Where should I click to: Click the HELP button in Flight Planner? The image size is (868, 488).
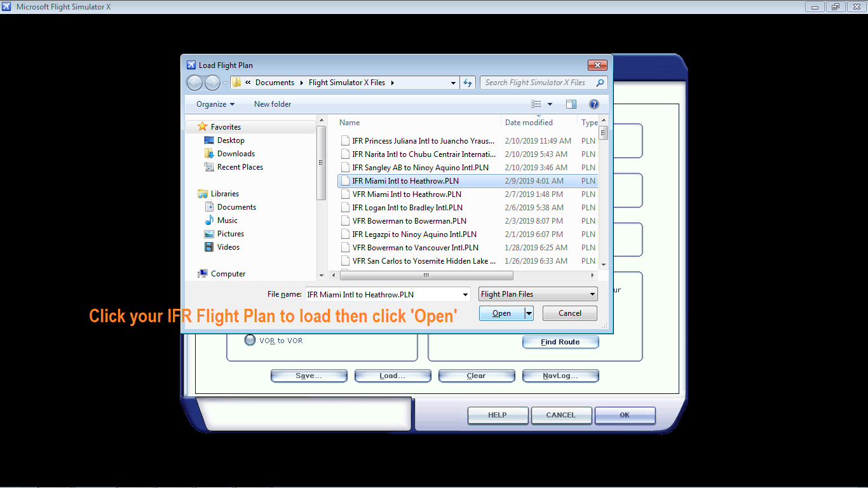point(498,415)
